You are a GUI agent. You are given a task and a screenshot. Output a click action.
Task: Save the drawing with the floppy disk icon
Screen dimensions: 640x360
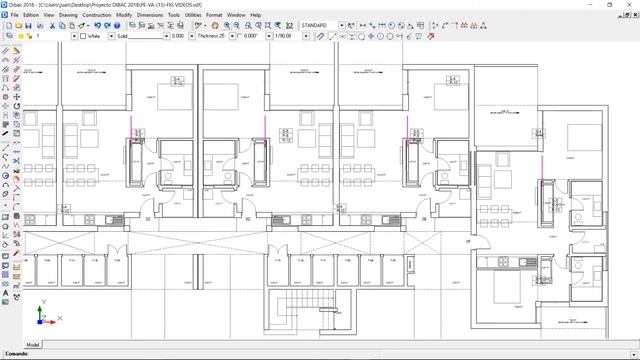[28, 26]
